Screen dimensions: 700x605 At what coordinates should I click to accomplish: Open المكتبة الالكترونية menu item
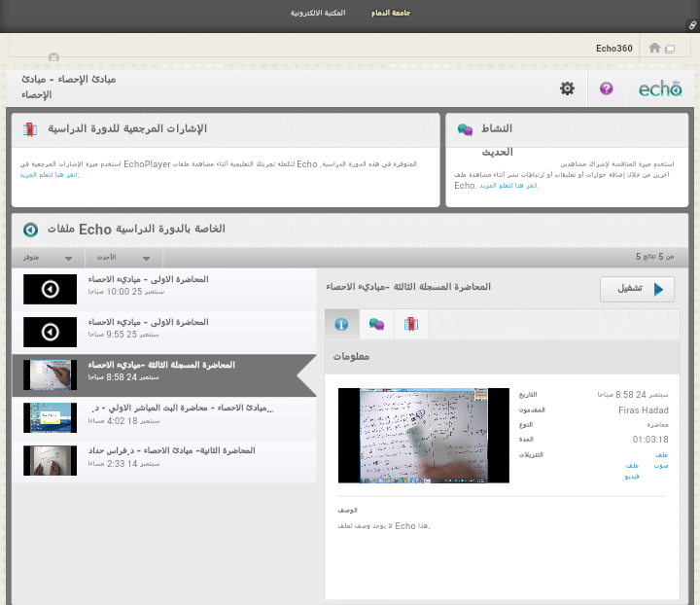(x=318, y=13)
